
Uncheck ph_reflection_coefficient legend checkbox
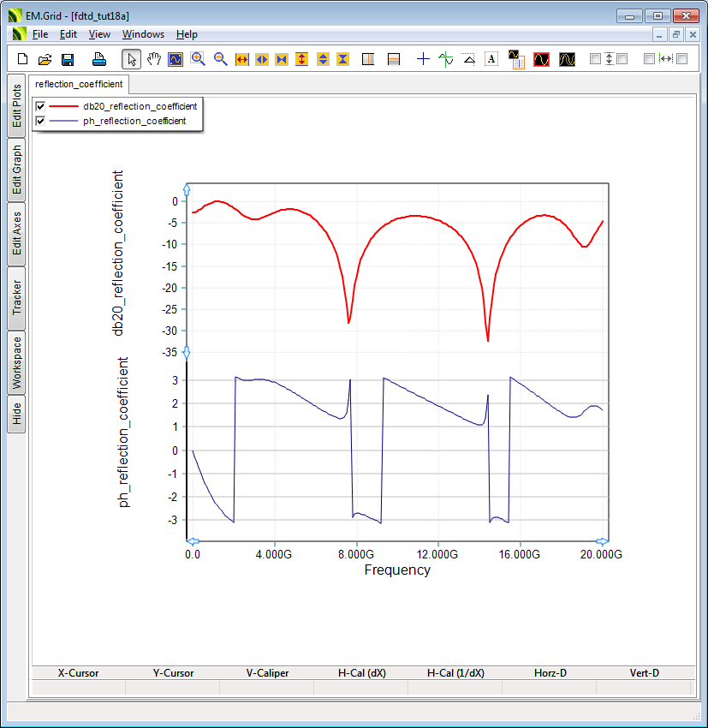coord(40,121)
